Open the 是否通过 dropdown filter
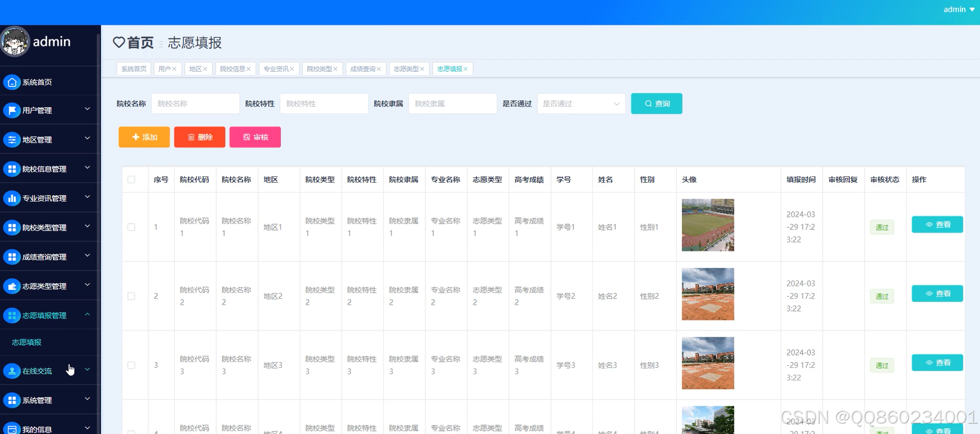The width and height of the screenshot is (980, 434). click(581, 104)
